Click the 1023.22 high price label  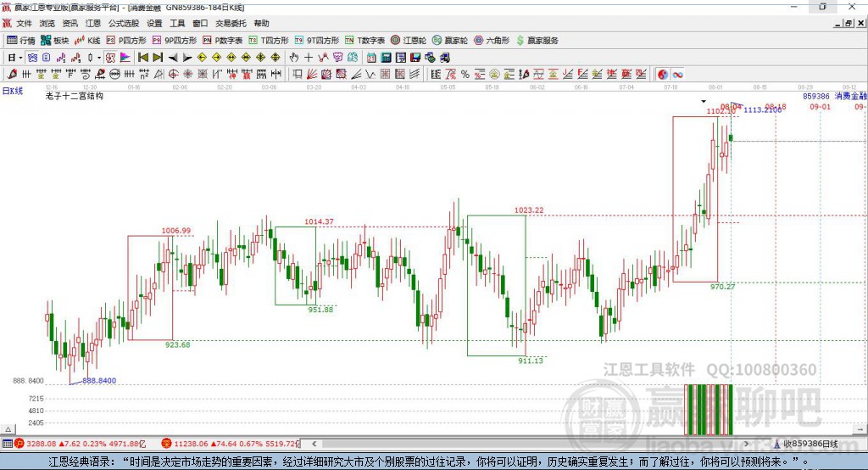pyautogui.click(x=529, y=210)
